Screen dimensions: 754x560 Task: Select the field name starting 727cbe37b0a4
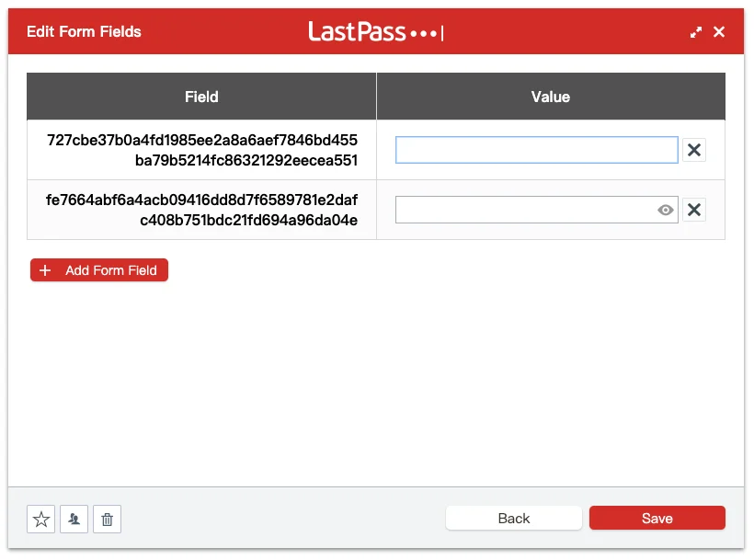pos(202,150)
